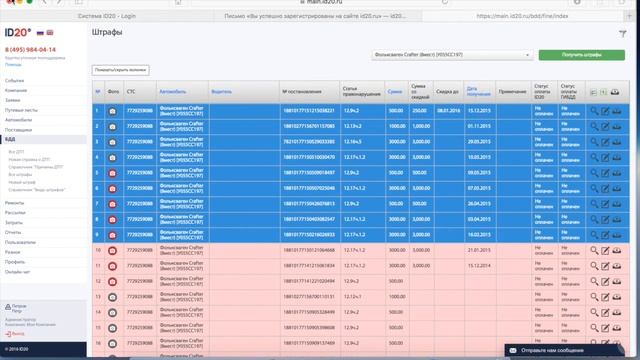Screen dimensions: 640x360
Task: Open Рассылки in the sidebar menu
Action: tap(15, 213)
